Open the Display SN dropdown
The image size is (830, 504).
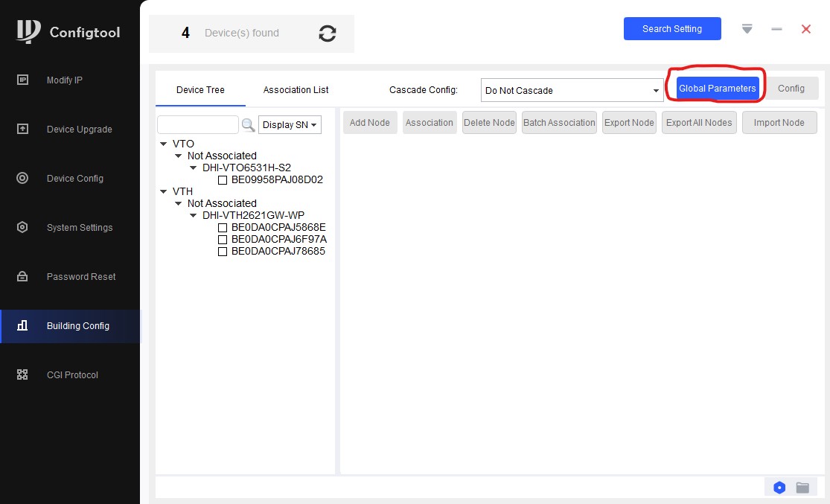coord(290,125)
